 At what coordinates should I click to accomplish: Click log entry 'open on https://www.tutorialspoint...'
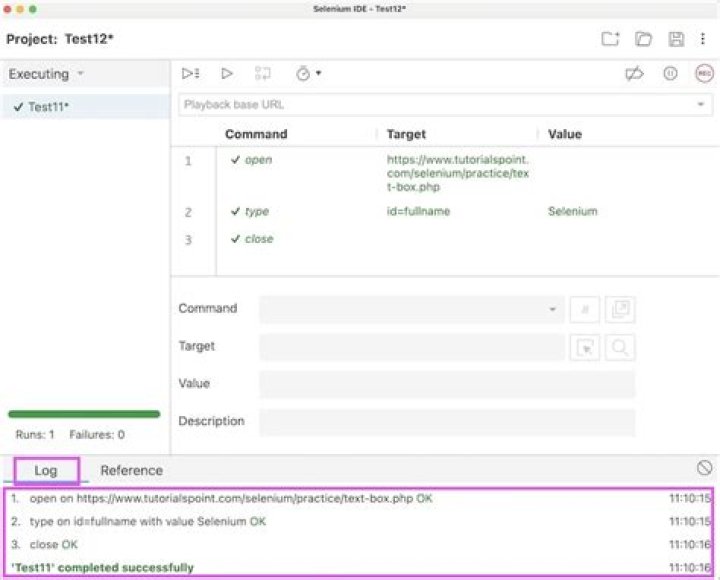[x=231, y=498]
